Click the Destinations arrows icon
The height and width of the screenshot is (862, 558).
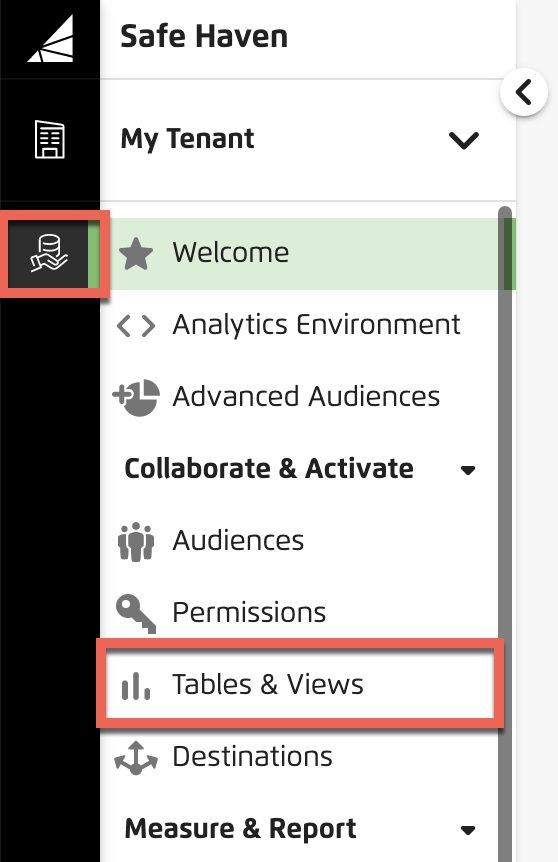136,758
